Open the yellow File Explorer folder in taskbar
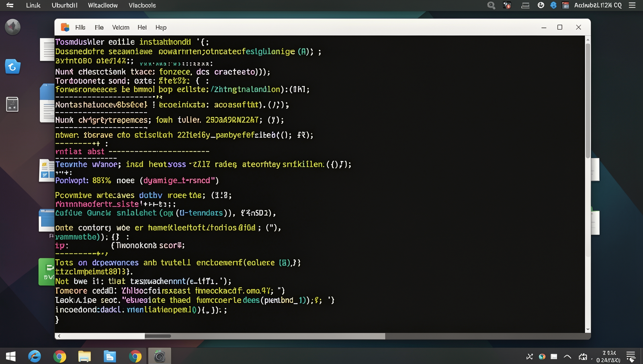 point(84,356)
